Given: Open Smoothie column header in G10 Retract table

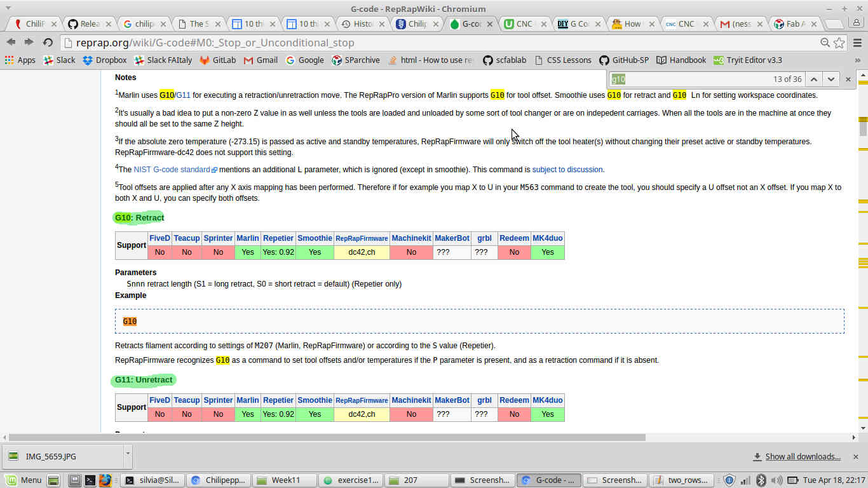Looking at the screenshot, I should click(315, 238).
